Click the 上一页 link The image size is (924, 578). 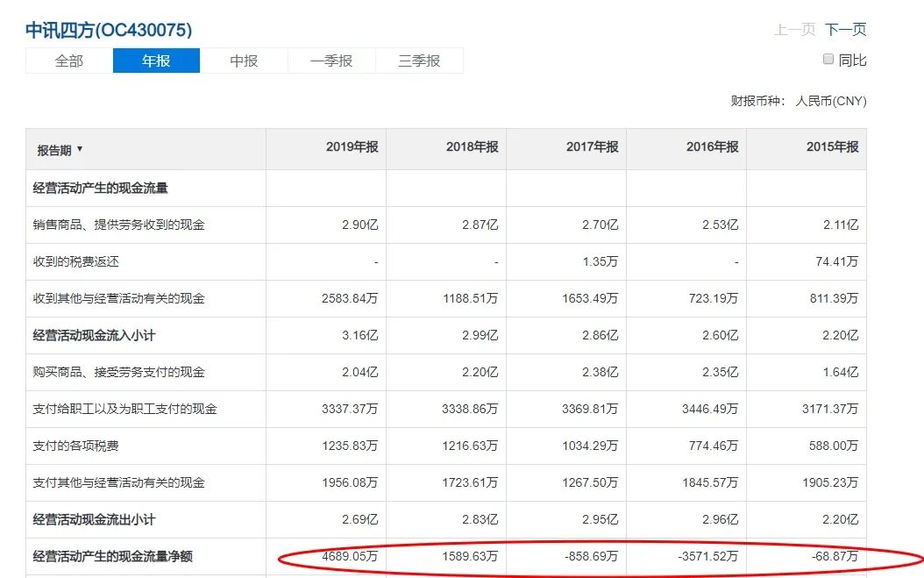click(x=794, y=30)
